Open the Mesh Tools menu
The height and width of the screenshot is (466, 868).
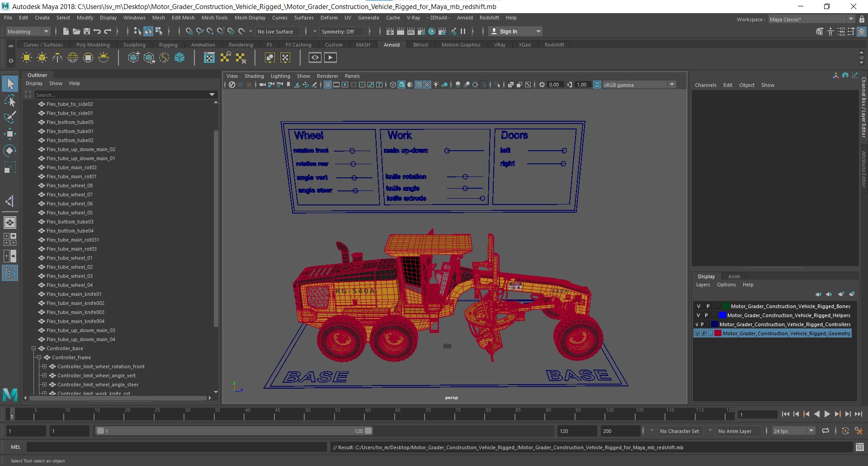coord(214,18)
